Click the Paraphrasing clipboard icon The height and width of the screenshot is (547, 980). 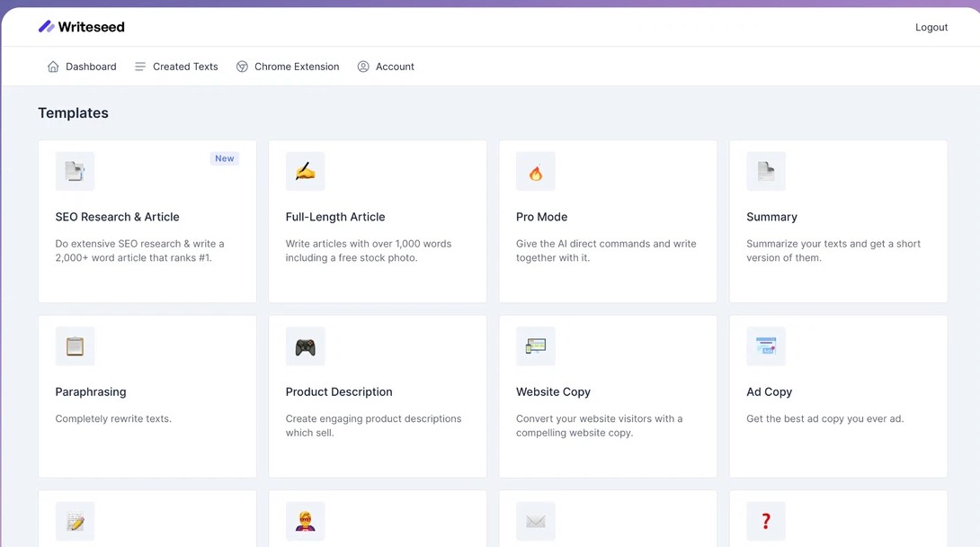coord(75,345)
